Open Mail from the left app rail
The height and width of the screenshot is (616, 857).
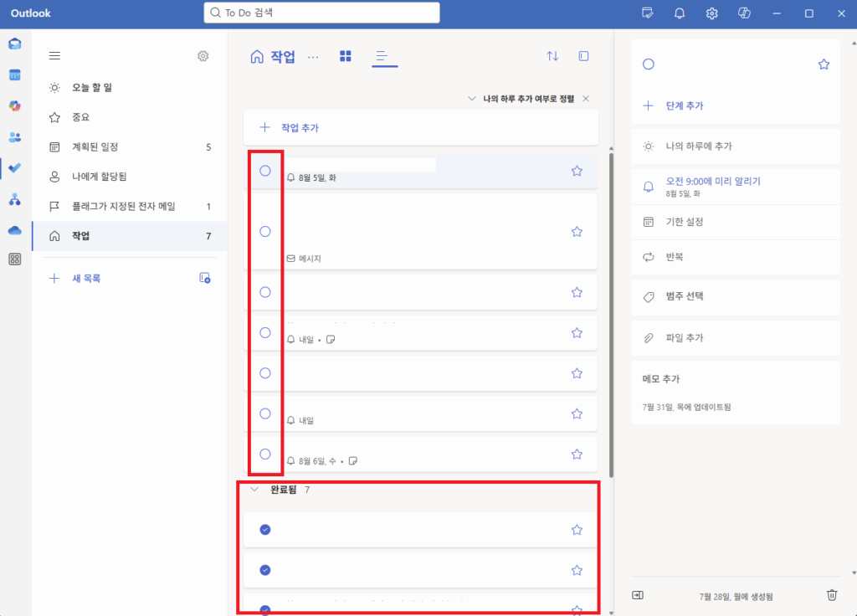[14, 44]
